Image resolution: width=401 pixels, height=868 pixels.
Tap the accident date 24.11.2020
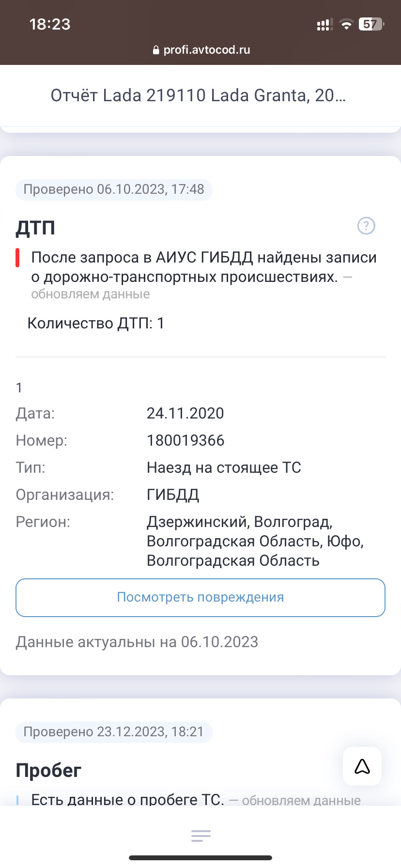pyautogui.click(x=185, y=413)
